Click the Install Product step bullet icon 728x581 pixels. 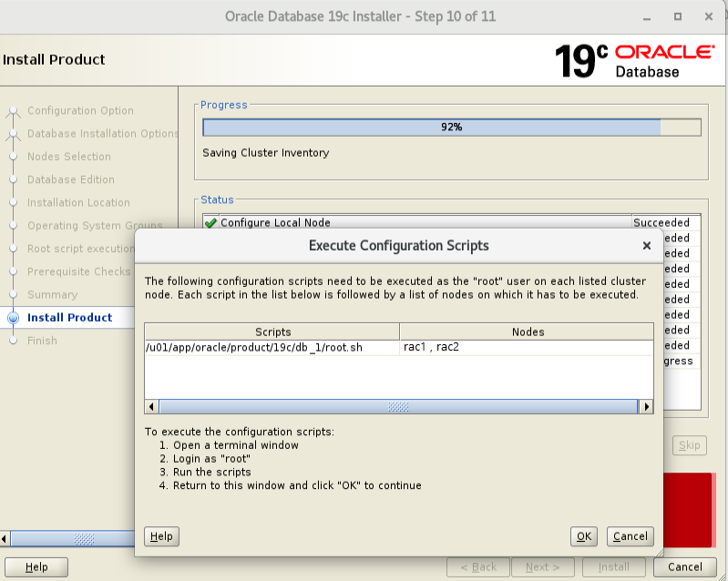coord(13,318)
